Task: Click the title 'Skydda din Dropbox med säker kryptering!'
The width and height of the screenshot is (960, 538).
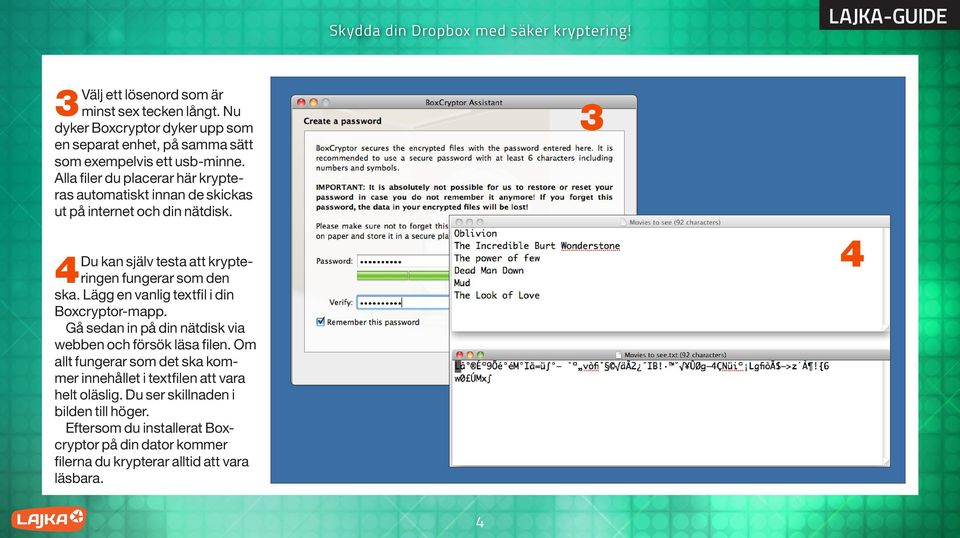Action: (x=480, y=31)
